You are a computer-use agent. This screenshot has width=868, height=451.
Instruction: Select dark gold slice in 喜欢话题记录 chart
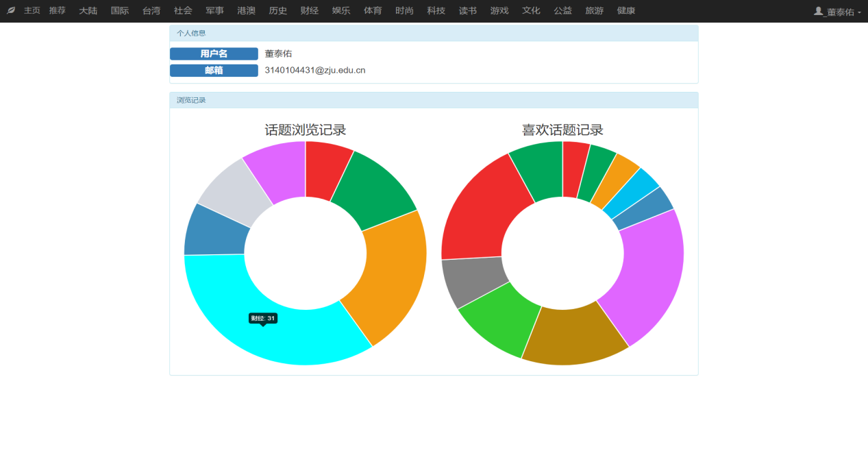tap(574, 336)
